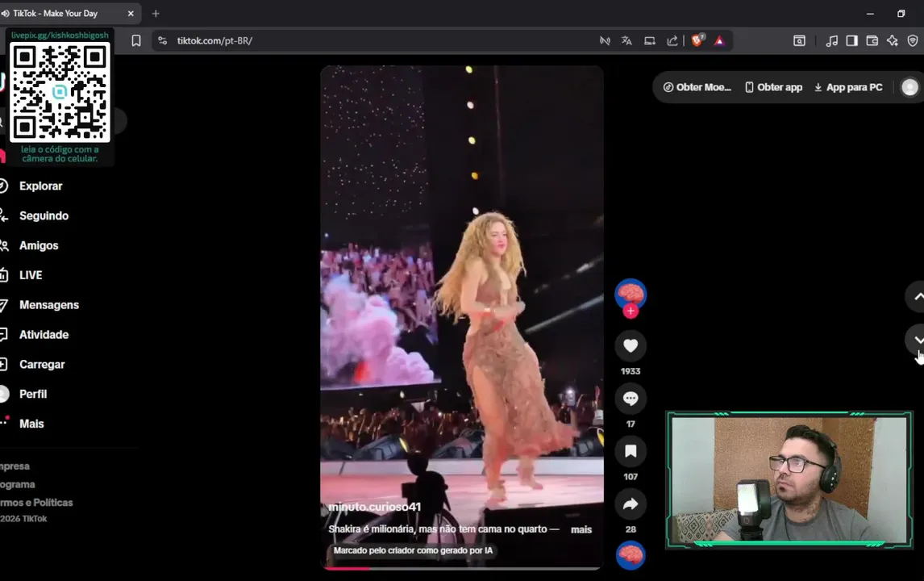Open Explorar in the sidebar
The image size is (924, 581).
(40, 186)
